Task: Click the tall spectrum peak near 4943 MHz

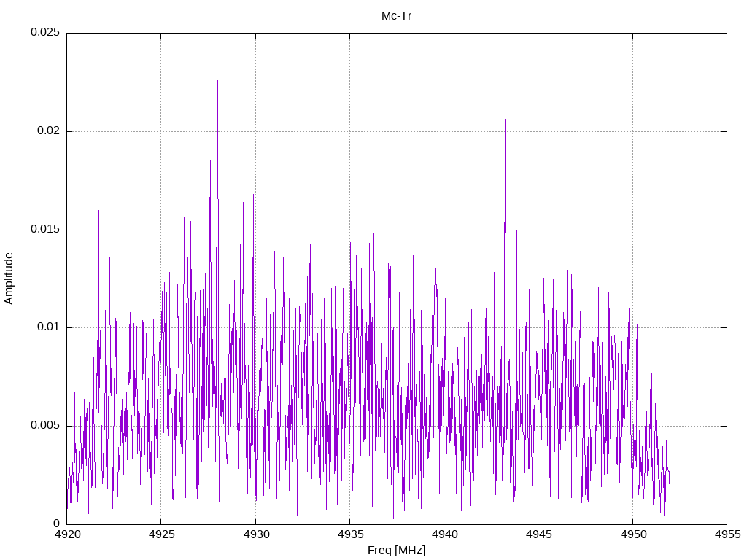Action: tap(505, 120)
